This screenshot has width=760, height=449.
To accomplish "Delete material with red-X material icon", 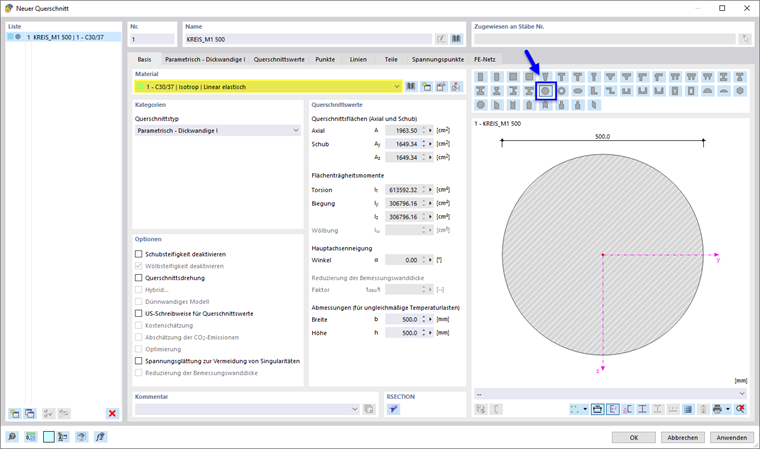I will [x=456, y=87].
